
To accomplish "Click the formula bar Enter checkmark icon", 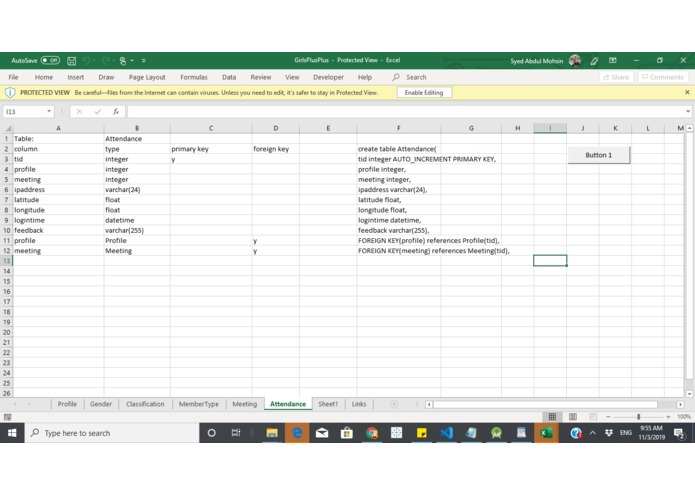I will tap(98, 111).
